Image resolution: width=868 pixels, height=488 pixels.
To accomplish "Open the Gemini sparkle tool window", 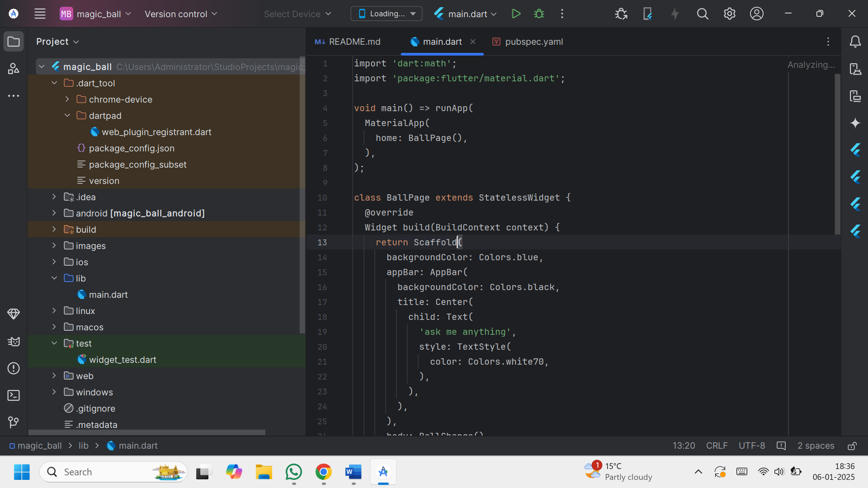I will (x=855, y=123).
